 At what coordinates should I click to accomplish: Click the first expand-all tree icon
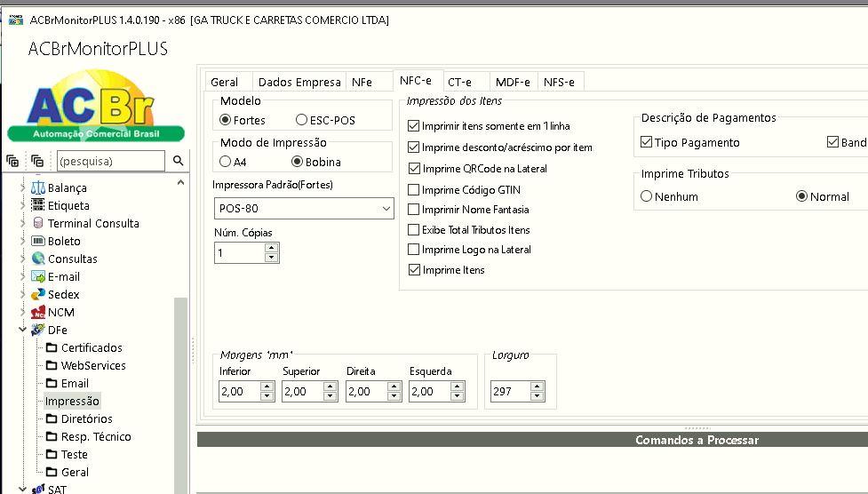click(x=12, y=161)
